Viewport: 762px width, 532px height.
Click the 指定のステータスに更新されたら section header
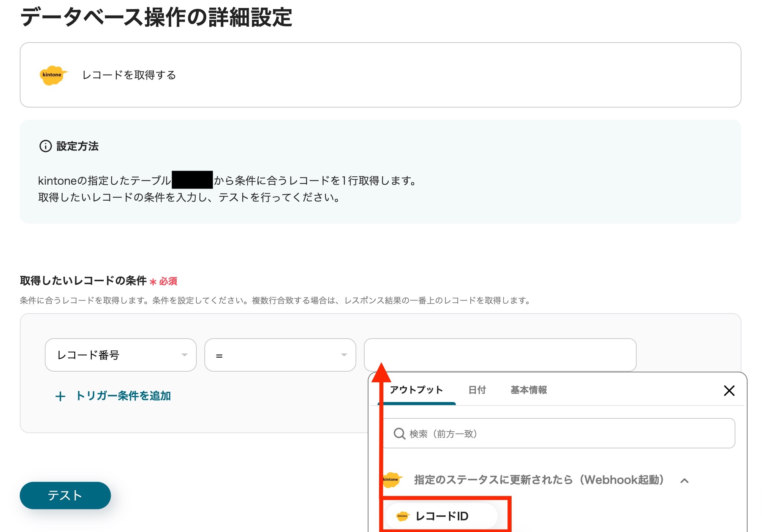[x=539, y=480]
